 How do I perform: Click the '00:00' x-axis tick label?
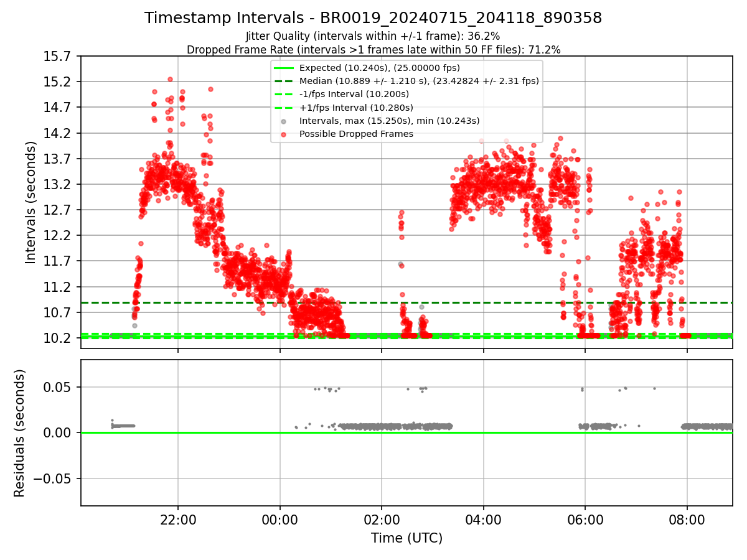280,520
